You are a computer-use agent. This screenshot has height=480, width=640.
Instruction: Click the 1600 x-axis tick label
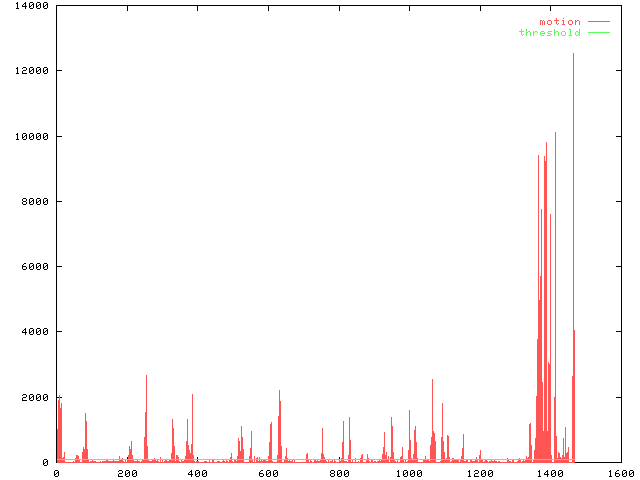pyautogui.click(x=619, y=474)
